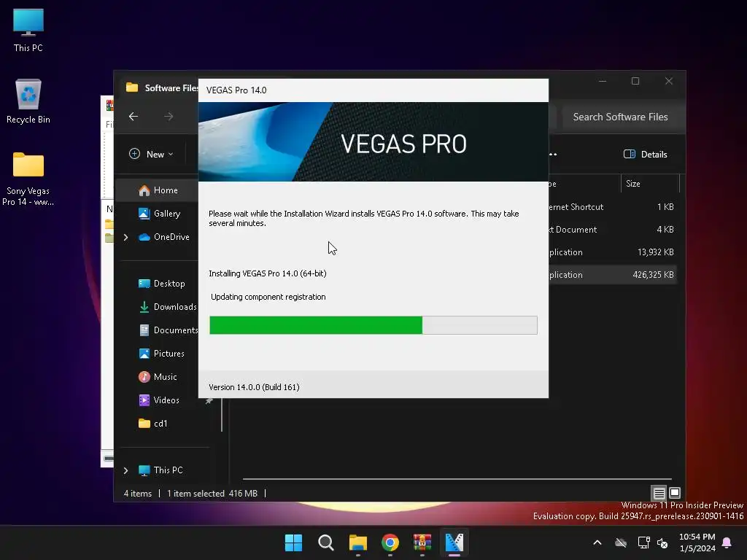Click the VEGAS PRO banner image
The width and height of the screenshot is (747, 560).
tap(373, 142)
